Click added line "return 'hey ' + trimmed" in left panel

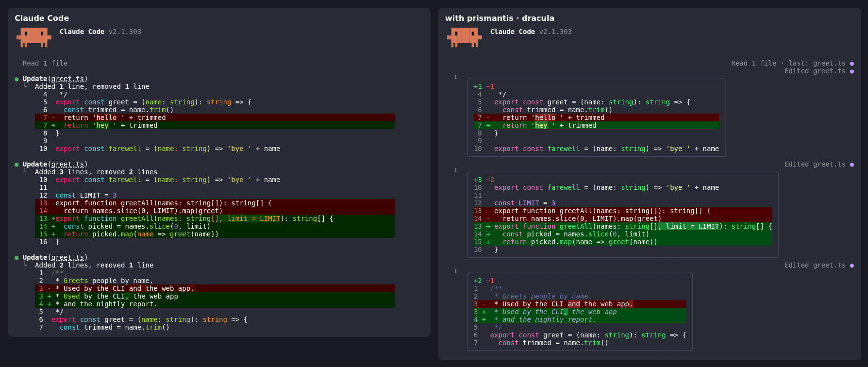(215, 125)
